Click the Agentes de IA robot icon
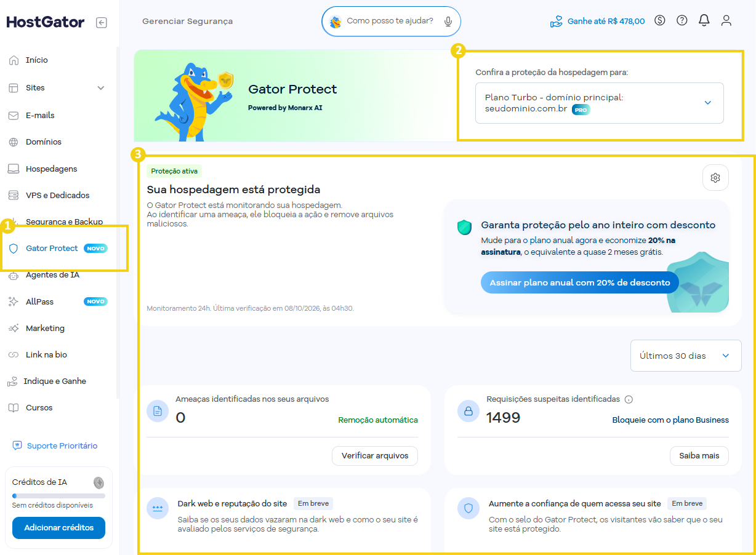Image resolution: width=756 pixels, height=555 pixels. click(x=14, y=276)
